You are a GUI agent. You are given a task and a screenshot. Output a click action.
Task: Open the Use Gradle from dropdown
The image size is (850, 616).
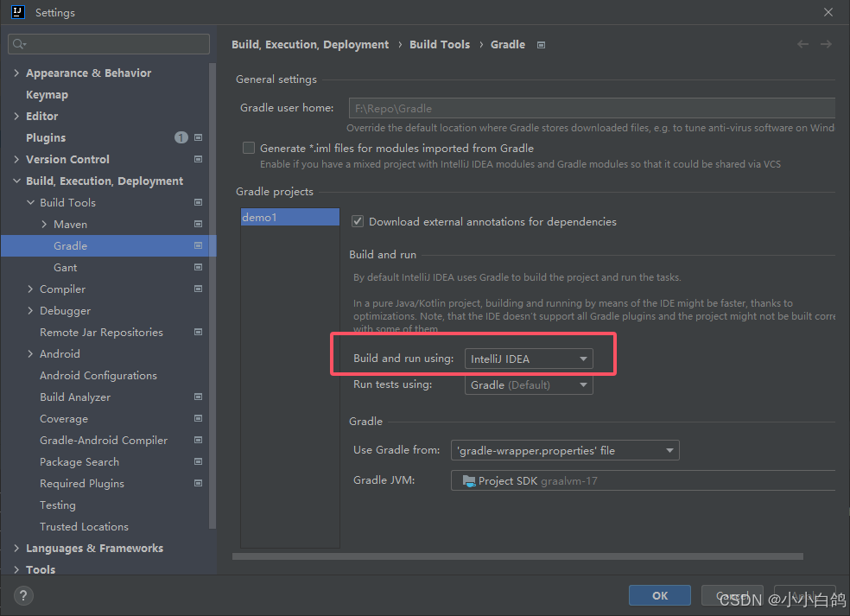(565, 451)
